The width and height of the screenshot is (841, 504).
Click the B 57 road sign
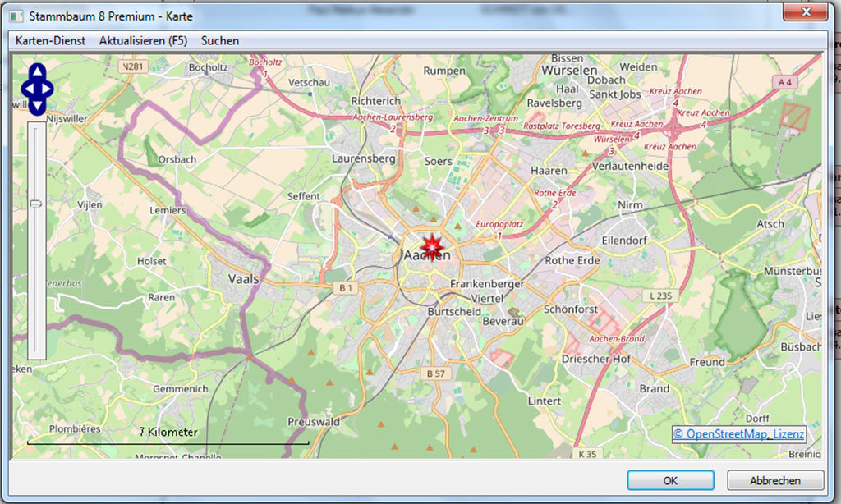[435, 373]
